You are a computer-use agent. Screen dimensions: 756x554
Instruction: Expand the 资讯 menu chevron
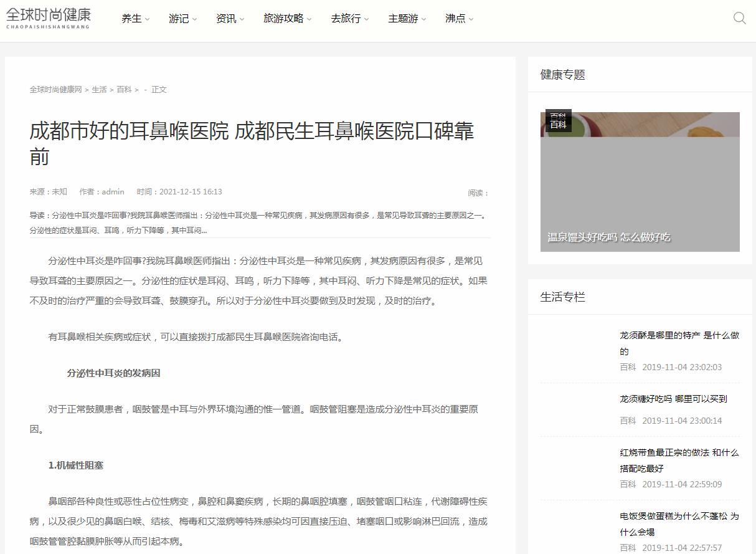(x=242, y=19)
